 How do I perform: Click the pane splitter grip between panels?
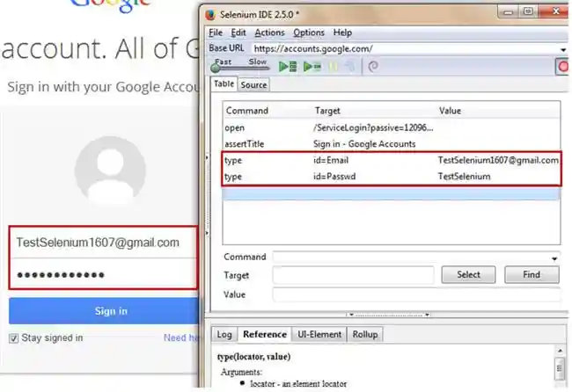click(389, 315)
